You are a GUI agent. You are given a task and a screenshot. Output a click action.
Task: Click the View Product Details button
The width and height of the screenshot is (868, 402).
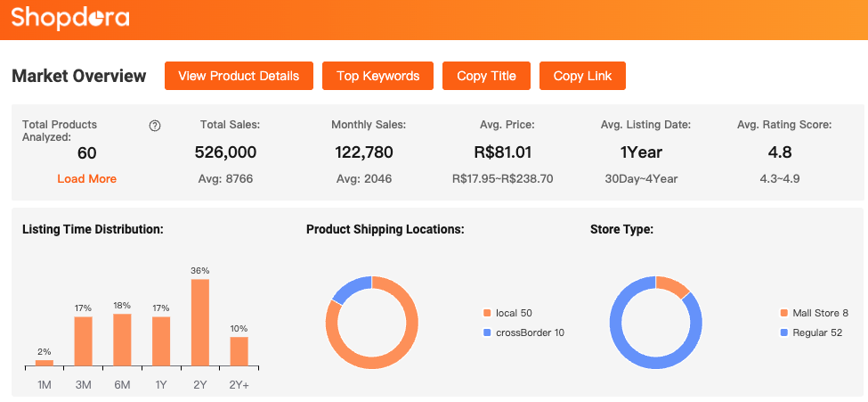(239, 76)
